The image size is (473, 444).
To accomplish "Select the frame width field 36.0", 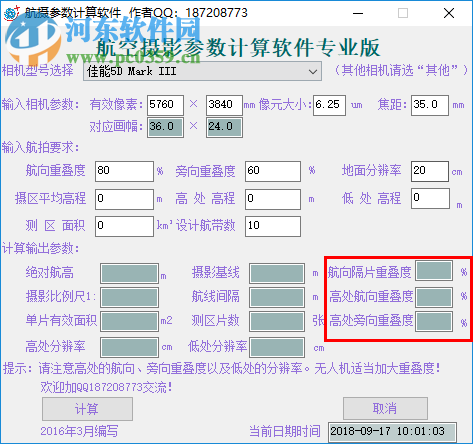I will pos(165,127).
